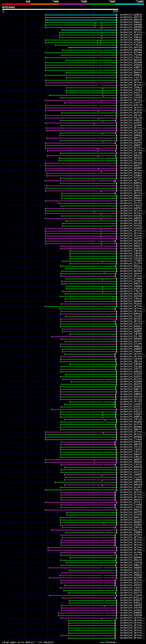Select hit label UniRef100_A6S3D3
The image size is (146, 644).
pos(131,319)
